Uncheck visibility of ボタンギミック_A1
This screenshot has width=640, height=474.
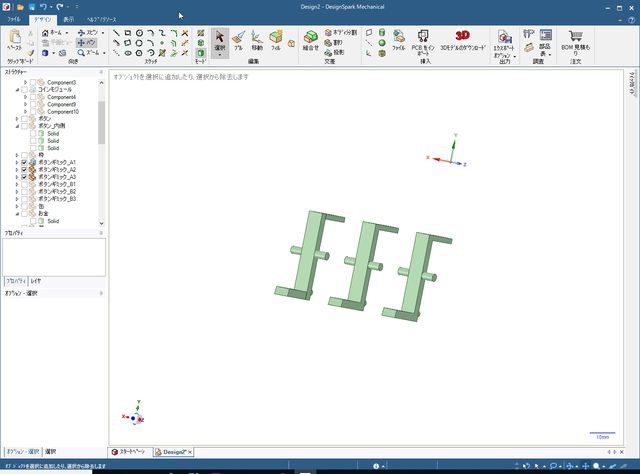[x=24, y=162]
